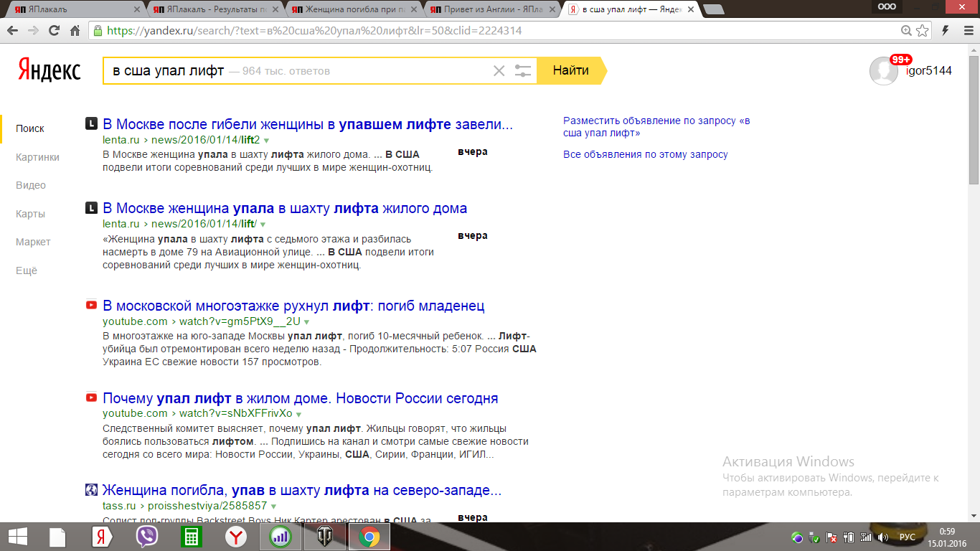Click the browser address bar URL

pos(314,31)
